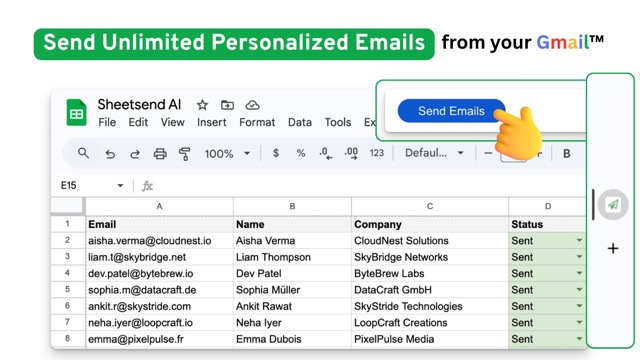Select row 1 header
The height and width of the screenshot is (360, 640).
(x=68, y=224)
